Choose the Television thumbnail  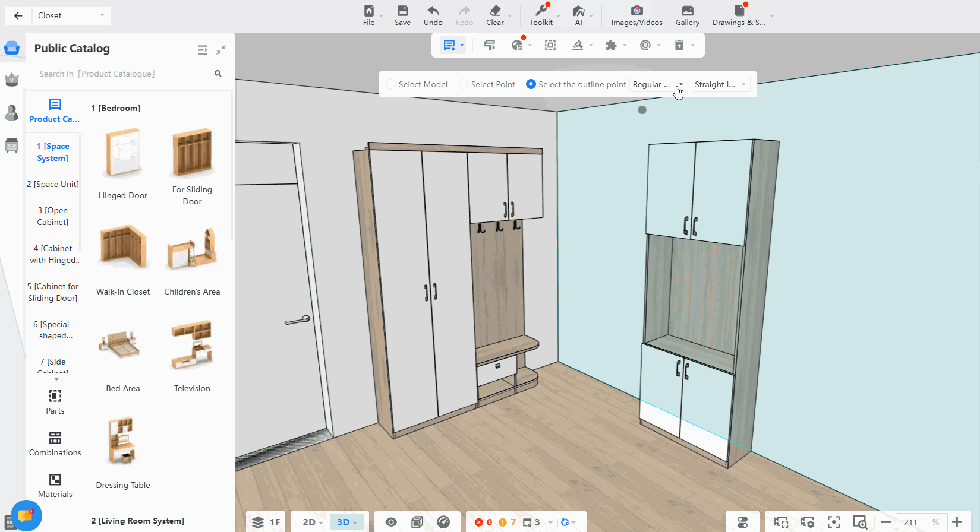tap(192, 345)
